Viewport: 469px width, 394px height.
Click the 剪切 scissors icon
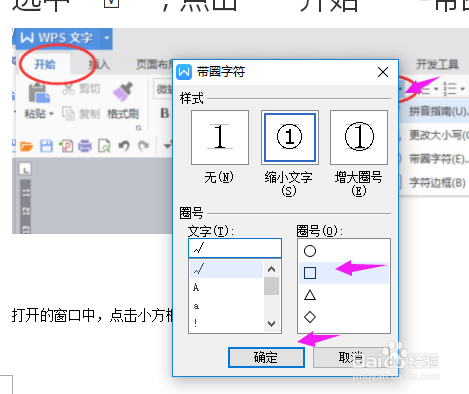point(69,89)
